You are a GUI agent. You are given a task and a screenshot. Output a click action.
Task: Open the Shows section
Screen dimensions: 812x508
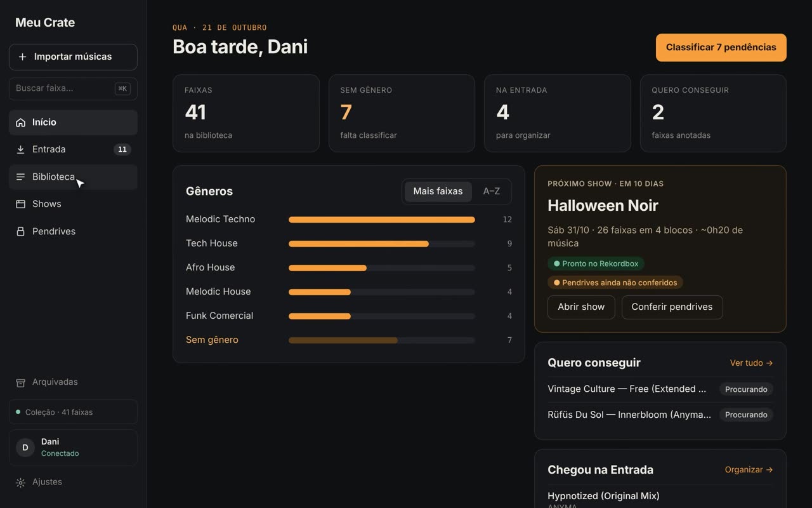(73, 204)
